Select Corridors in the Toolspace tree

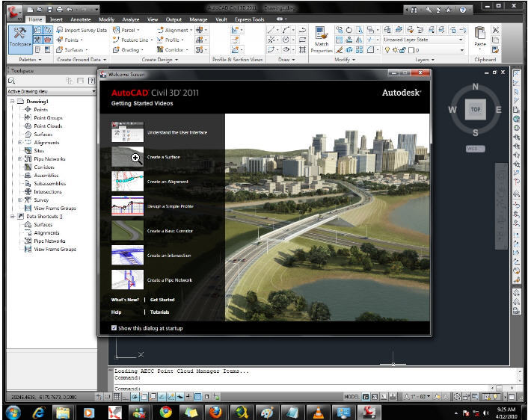pyautogui.click(x=44, y=167)
